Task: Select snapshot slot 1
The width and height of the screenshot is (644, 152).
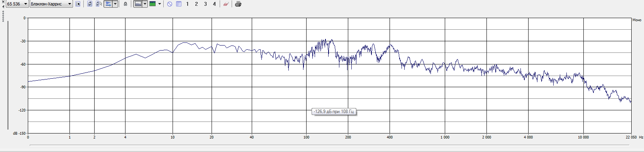Action: [188, 4]
